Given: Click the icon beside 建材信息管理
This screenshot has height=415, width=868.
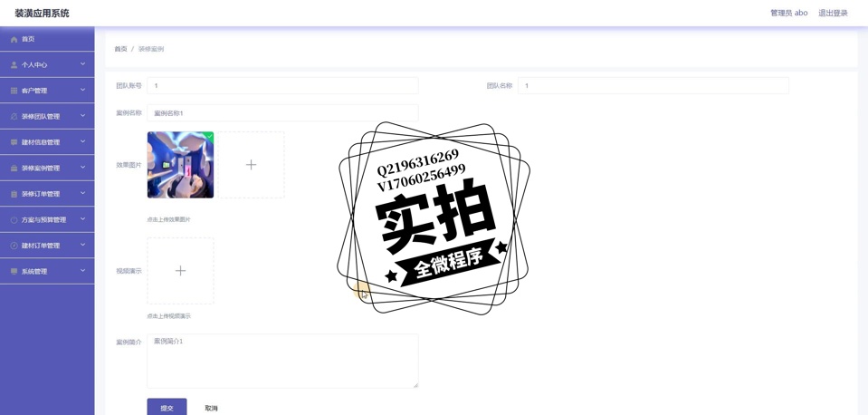Looking at the screenshot, I should (x=14, y=142).
